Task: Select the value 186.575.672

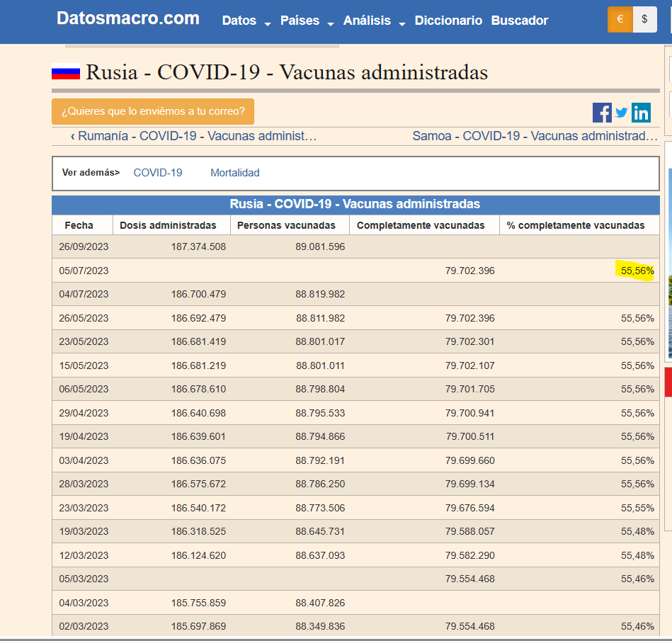Action: [198, 484]
